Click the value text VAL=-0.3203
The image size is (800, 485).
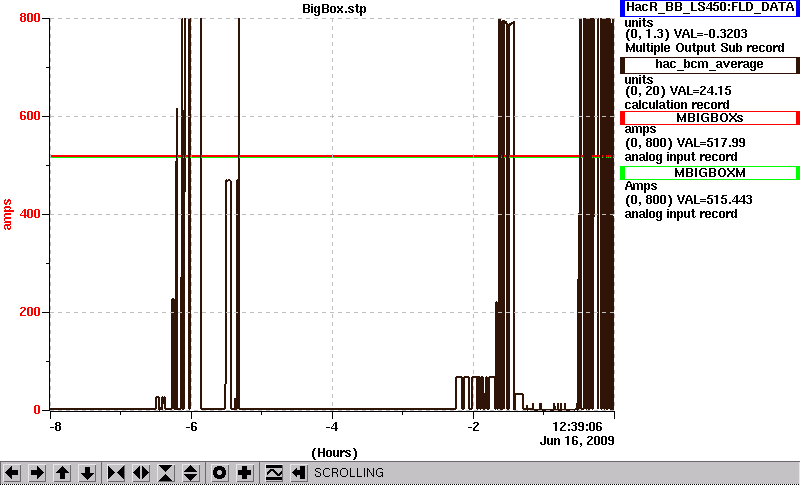coord(711,34)
